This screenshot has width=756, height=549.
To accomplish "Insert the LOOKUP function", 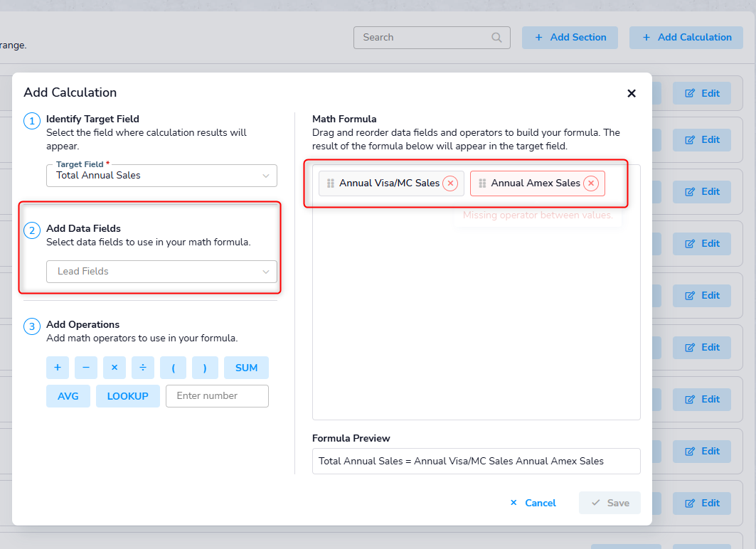I will tap(128, 396).
